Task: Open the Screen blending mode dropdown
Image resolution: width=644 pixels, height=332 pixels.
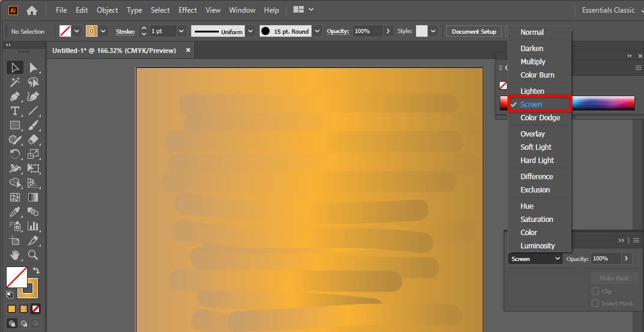Action: click(x=535, y=259)
